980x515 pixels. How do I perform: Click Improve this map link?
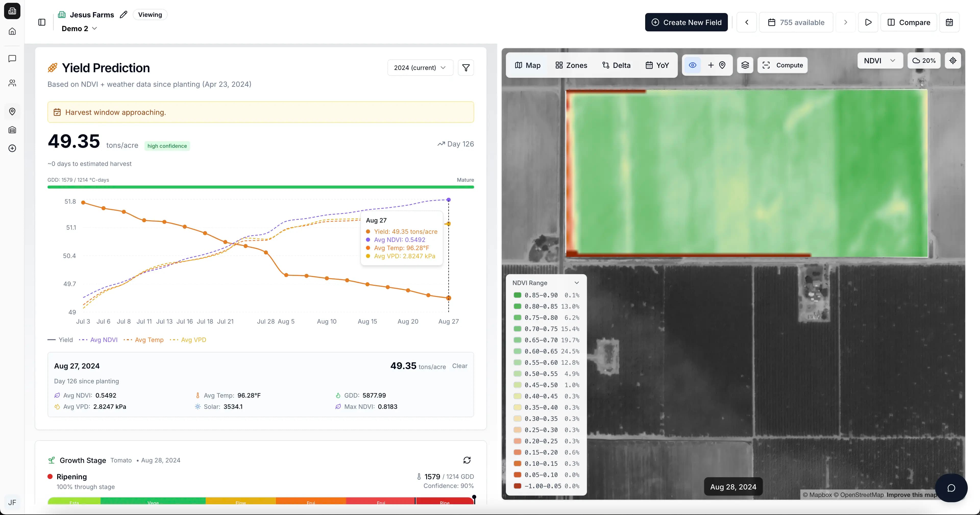pyautogui.click(x=912, y=495)
